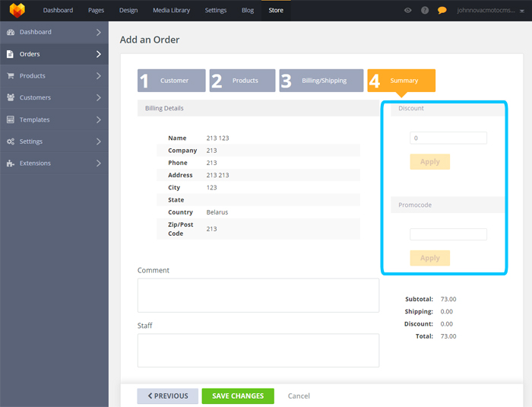The width and height of the screenshot is (532, 407).
Task: Go to step 2 Products
Action: pyautogui.click(x=242, y=81)
